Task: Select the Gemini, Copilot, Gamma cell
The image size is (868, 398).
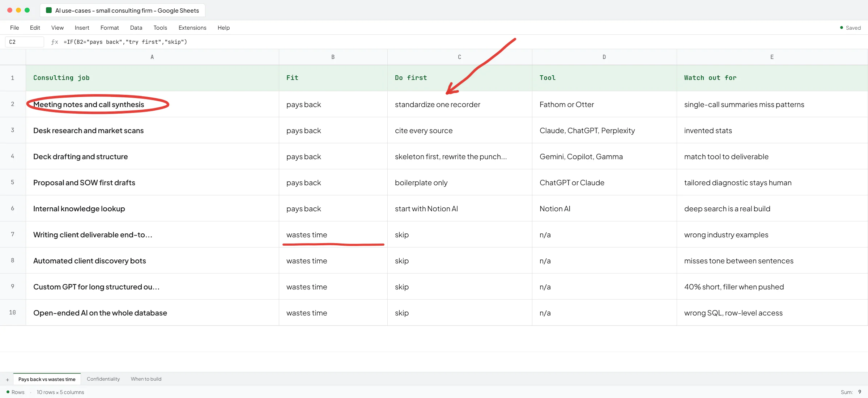Action: 604,156
